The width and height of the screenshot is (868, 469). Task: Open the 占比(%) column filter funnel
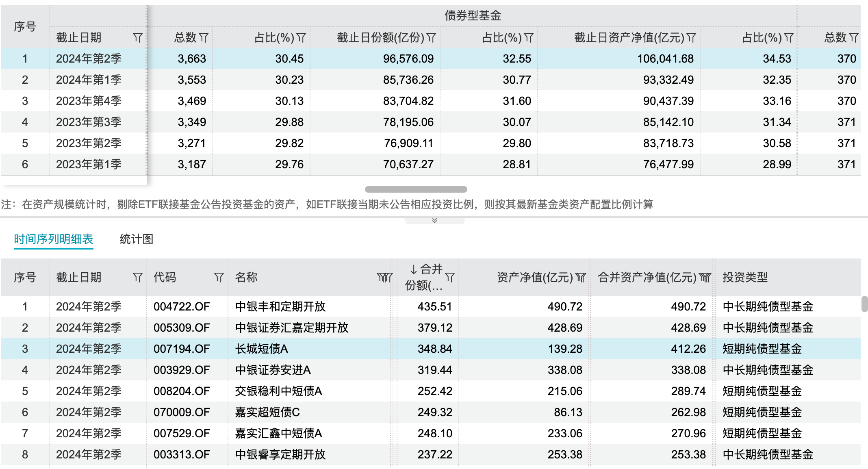tap(301, 37)
